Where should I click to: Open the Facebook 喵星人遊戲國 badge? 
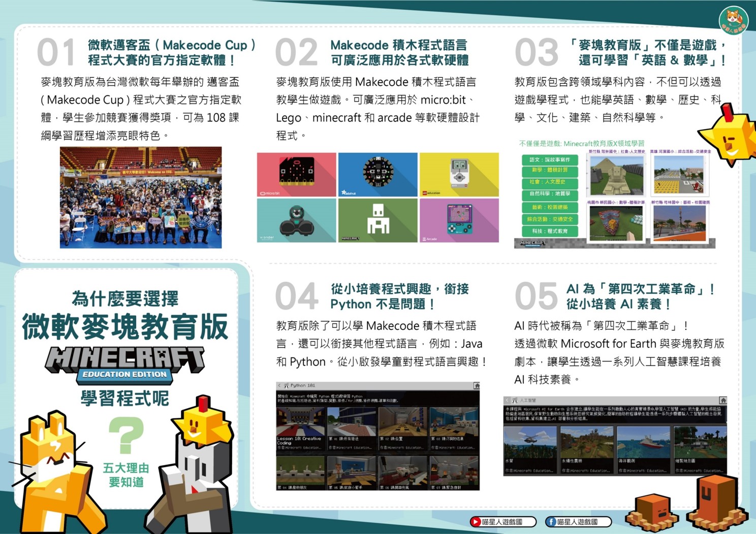577,521
